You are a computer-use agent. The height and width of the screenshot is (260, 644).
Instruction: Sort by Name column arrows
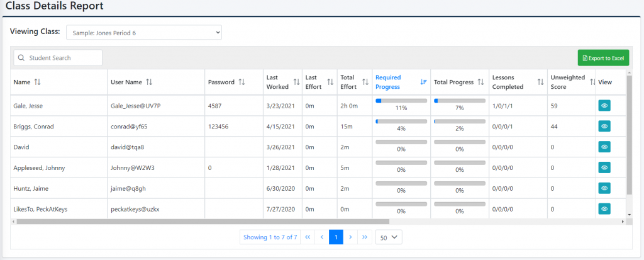tap(37, 82)
